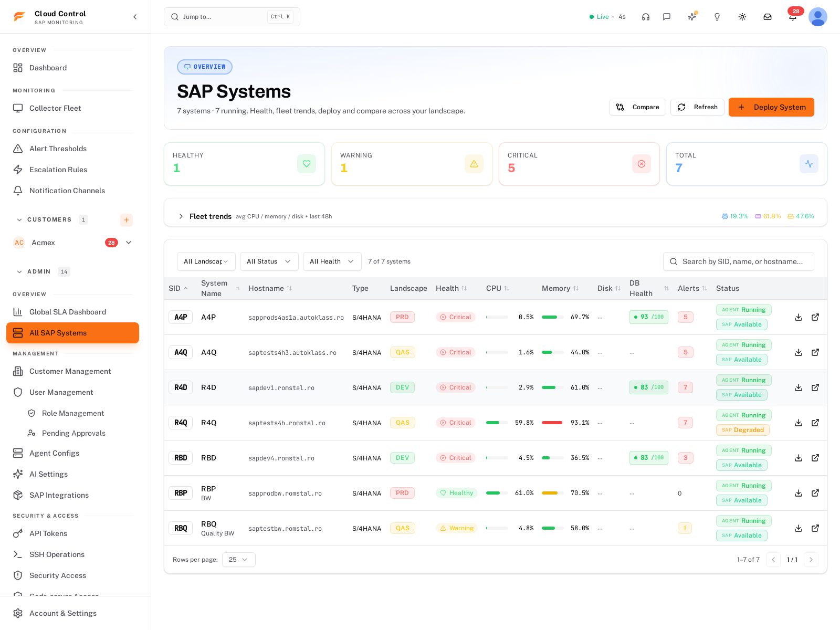Open Alert Thresholds in sidebar
Screen dimensions: 840x630
(72, 149)
